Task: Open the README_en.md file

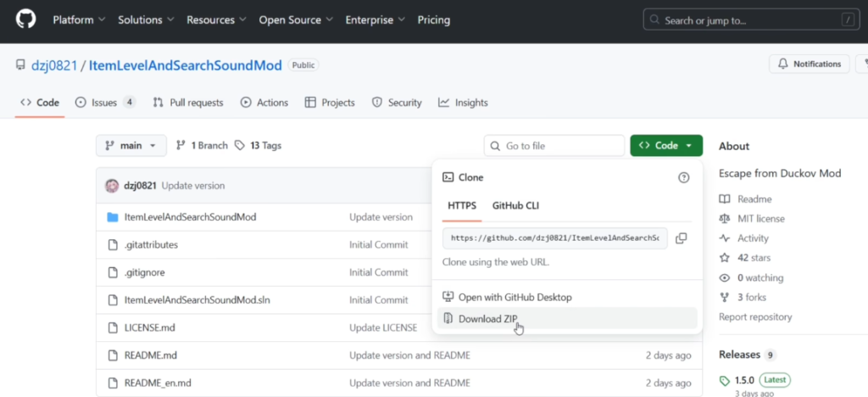Action: point(158,383)
